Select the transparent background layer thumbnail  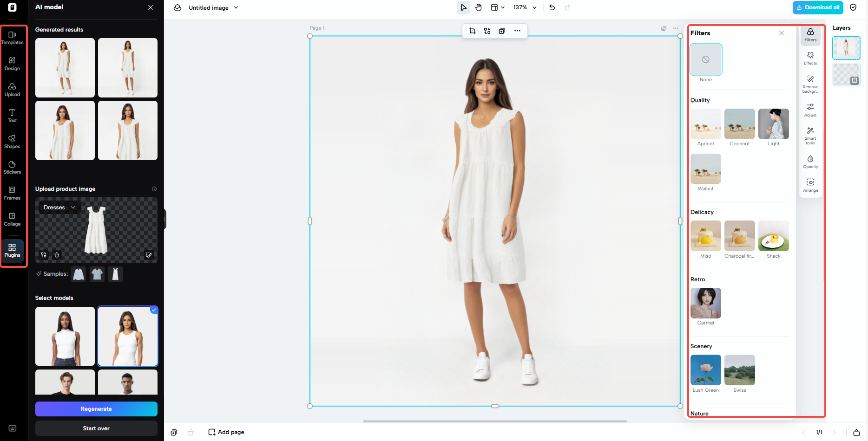pos(846,75)
